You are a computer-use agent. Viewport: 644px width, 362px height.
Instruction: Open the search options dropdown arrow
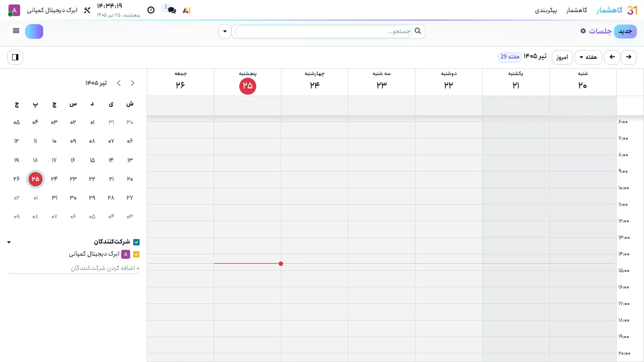tap(225, 31)
